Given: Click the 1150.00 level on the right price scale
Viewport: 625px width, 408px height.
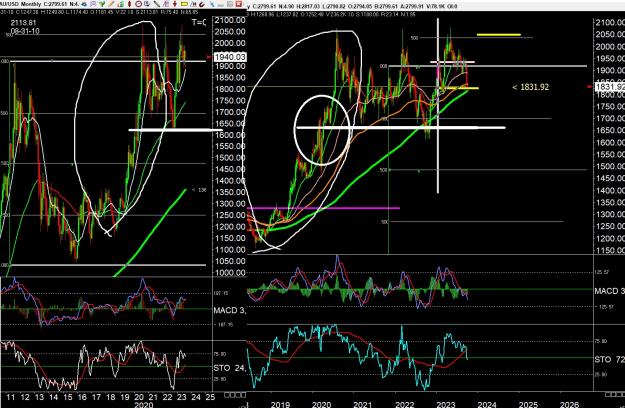Looking at the screenshot, I should coord(610,250).
